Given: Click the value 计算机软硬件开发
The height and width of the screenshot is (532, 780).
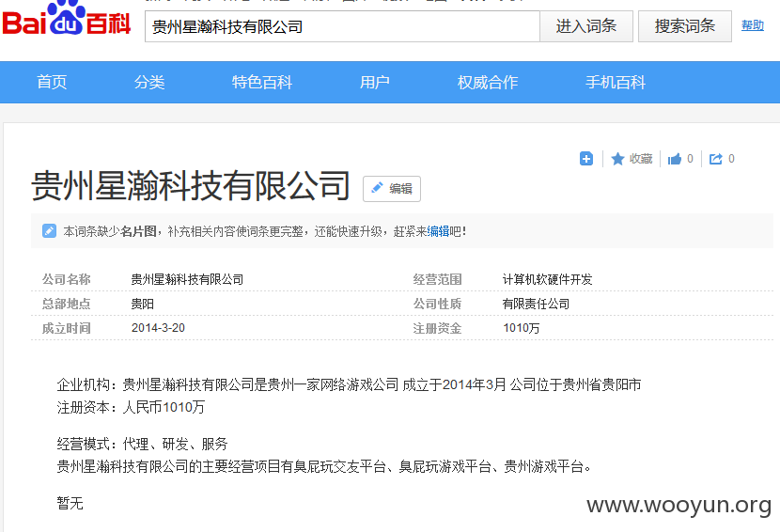Looking at the screenshot, I should tap(547, 279).
